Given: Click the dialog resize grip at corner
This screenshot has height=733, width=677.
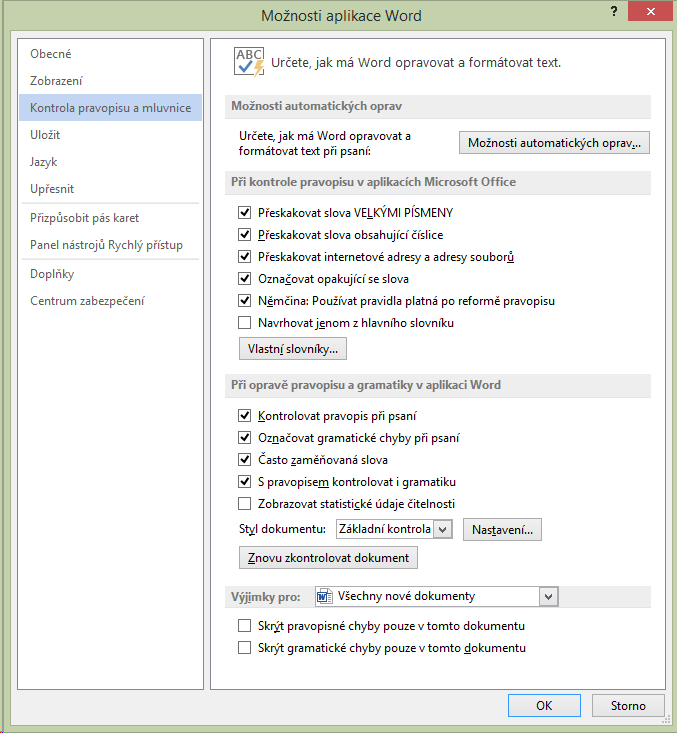Looking at the screenshot, I should pyautogui.click(x=667, y=720).
